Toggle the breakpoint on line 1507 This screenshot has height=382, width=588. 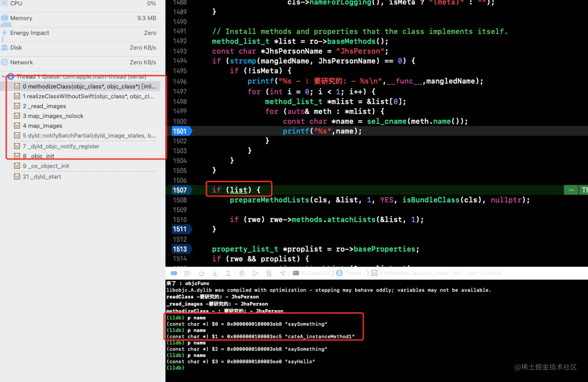(182, 190)
